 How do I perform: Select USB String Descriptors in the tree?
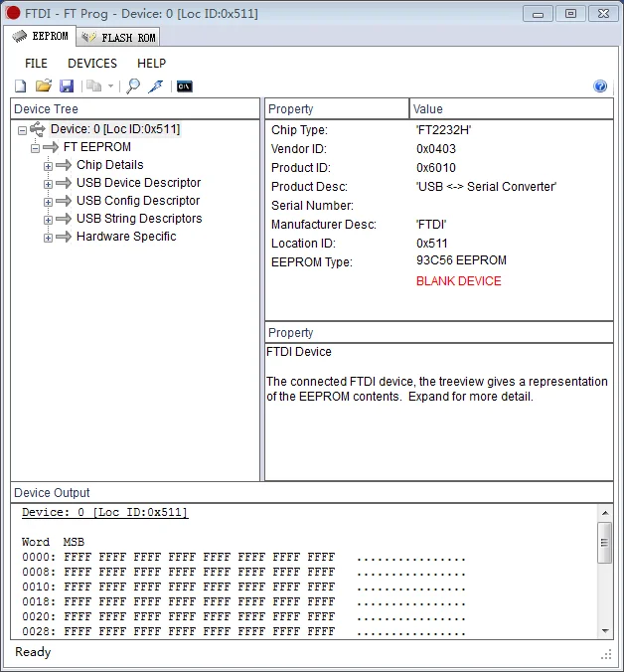click(139, 219)
